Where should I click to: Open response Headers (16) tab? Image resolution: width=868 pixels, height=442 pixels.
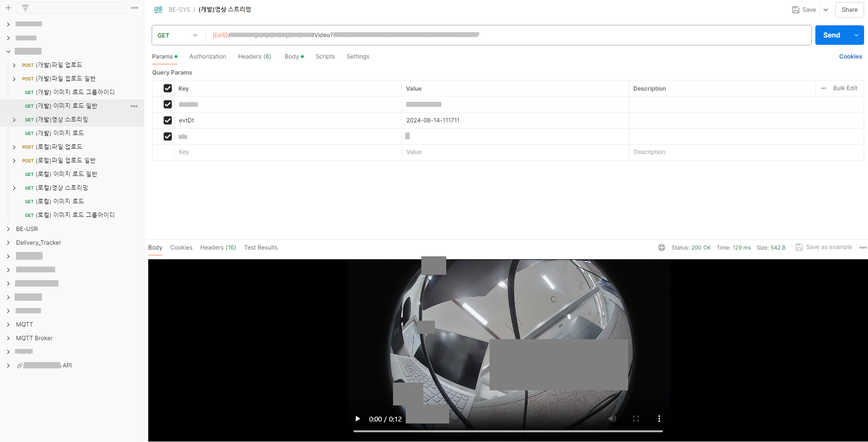218,248
